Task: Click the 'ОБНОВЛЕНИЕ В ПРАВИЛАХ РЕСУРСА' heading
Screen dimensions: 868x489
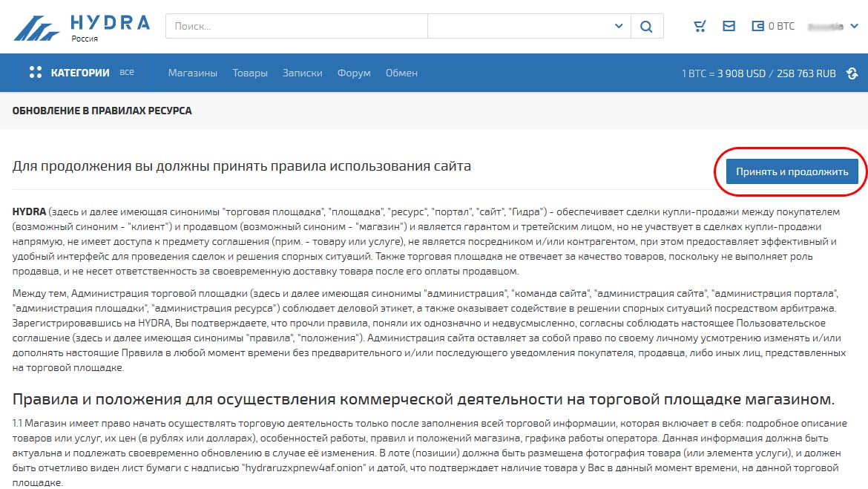Action: (x=102, y=111)
